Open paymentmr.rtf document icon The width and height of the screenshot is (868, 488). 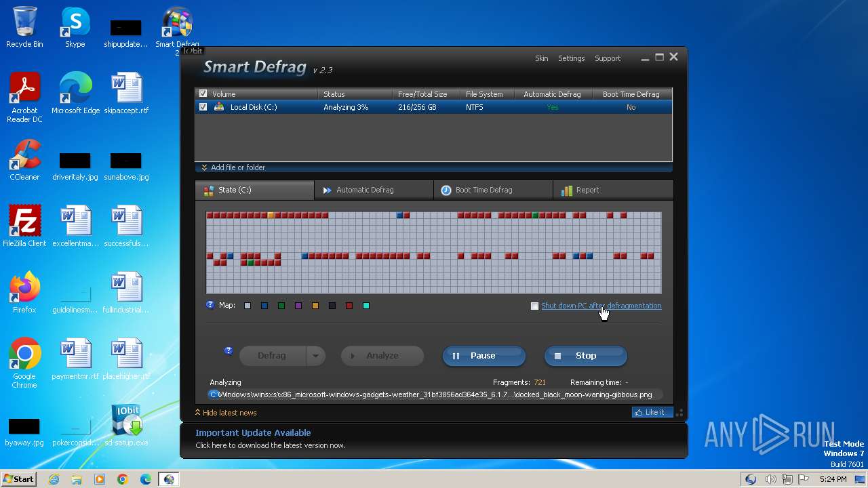(x=75, y=359)
